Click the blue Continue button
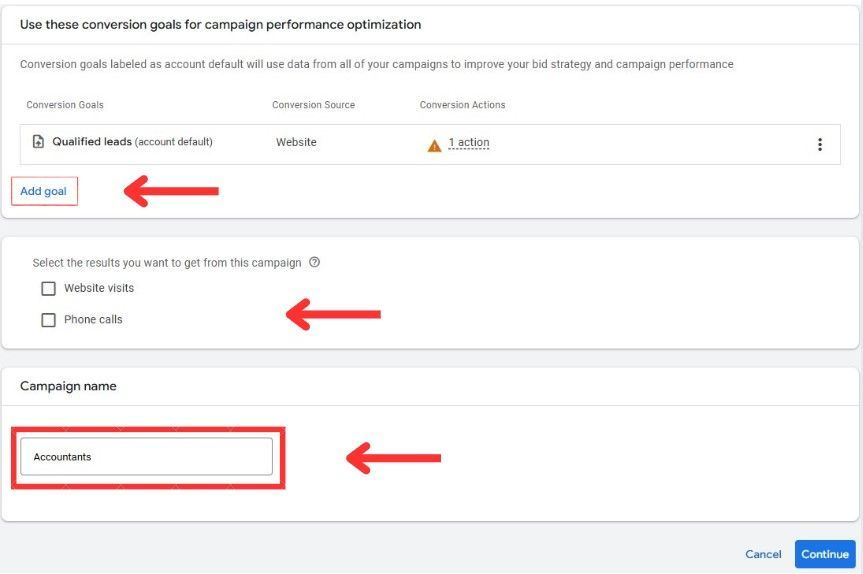The image size is (863, 574). [x=824, y=554]
